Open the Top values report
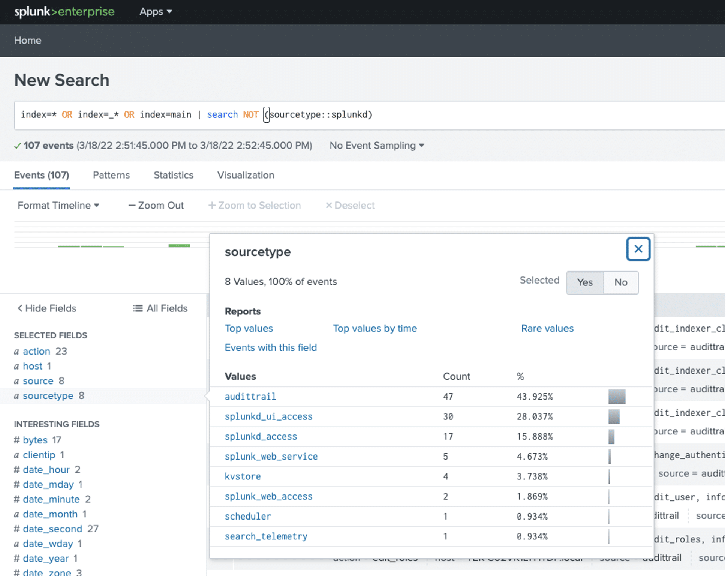 (x=249, y=328)
